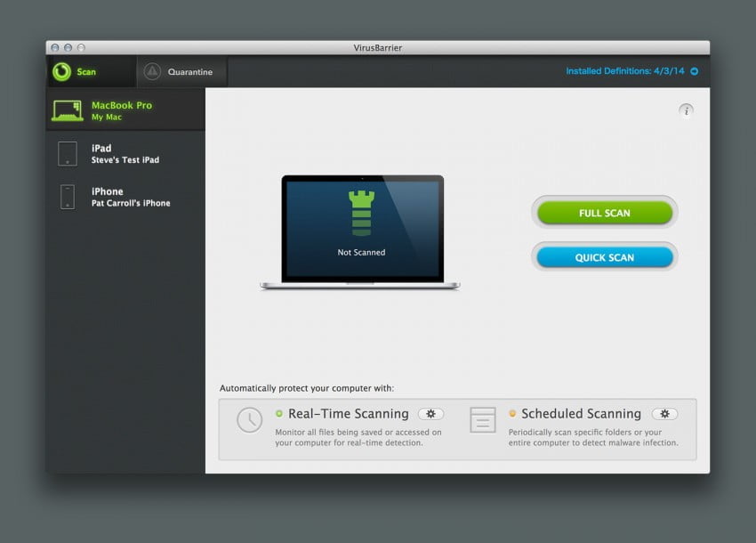This screenshot has height=543, width=756.
Task: Toggle the orange Scheduled Scanning status dot
Action: click(512, 414)
